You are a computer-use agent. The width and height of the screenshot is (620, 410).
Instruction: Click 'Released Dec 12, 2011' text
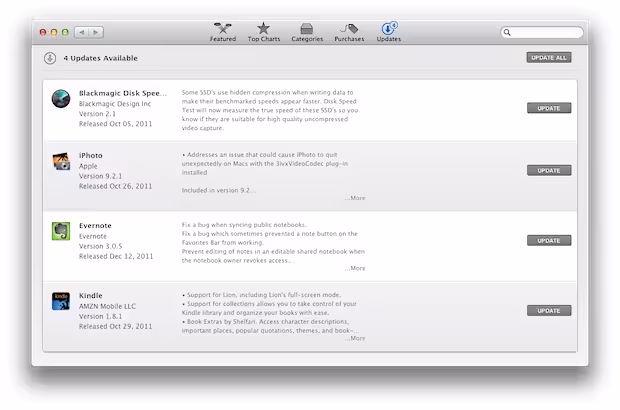[x=116, y=257]
